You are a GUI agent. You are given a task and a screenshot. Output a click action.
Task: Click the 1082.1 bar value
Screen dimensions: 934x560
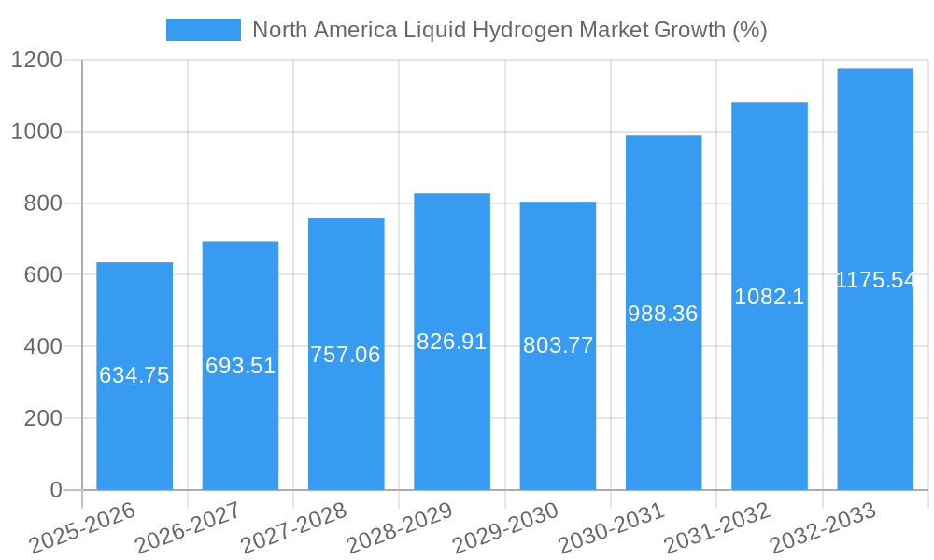(769, 297)
